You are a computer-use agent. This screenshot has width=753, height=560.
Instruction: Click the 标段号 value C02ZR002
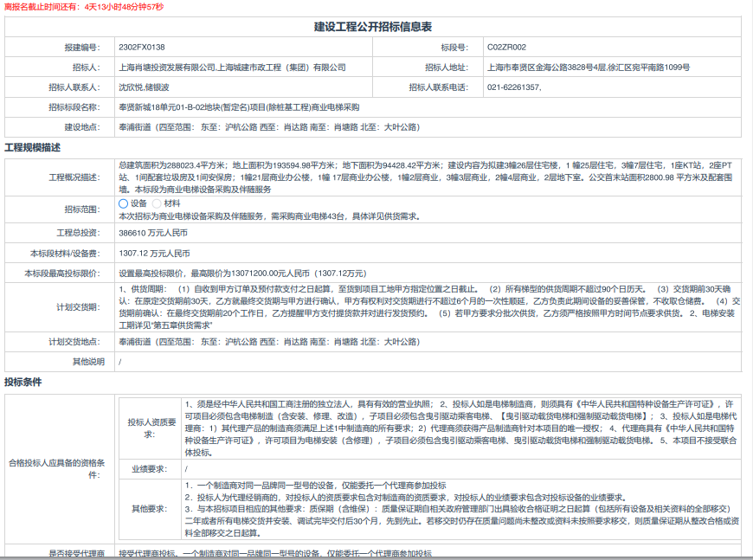506,48
